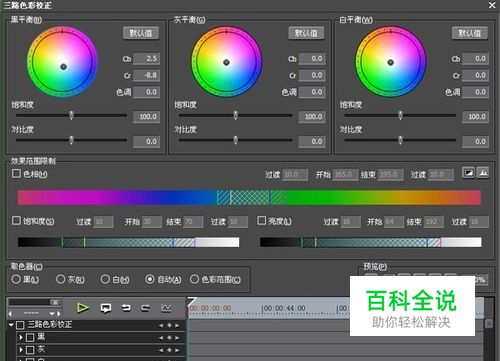This screenshot has width=500, height=361.
Task: Click 灰平衡 对比度 slider handle
Action: click(x=236, y=140)
